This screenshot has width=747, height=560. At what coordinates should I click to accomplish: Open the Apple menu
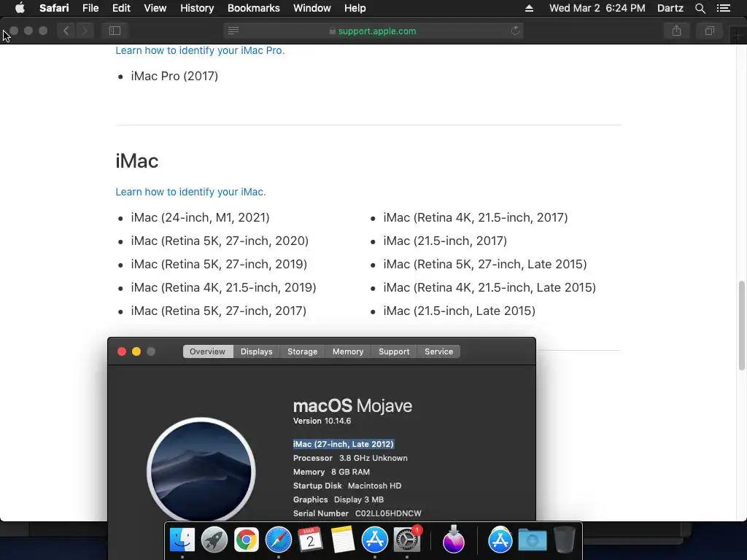click(x=20, y=8)
